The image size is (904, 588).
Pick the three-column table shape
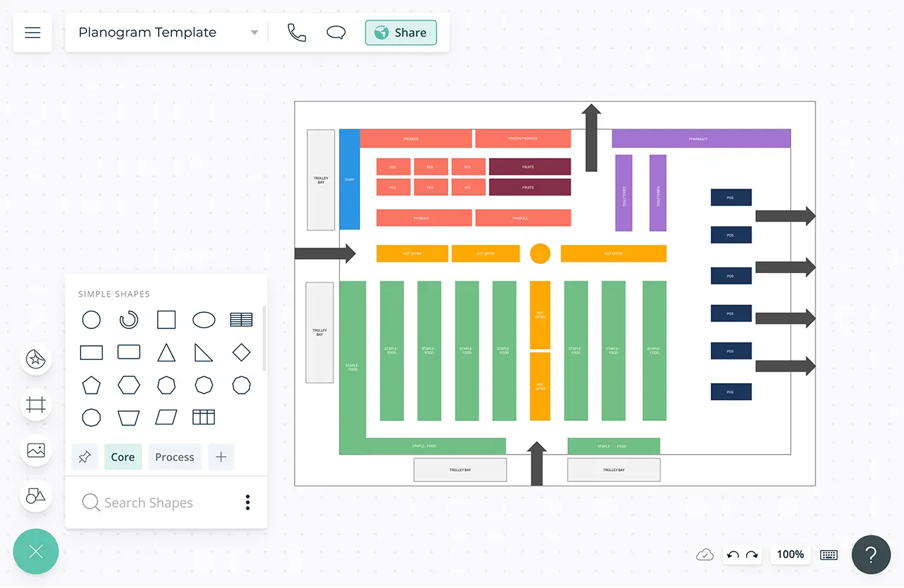point(204,417)
